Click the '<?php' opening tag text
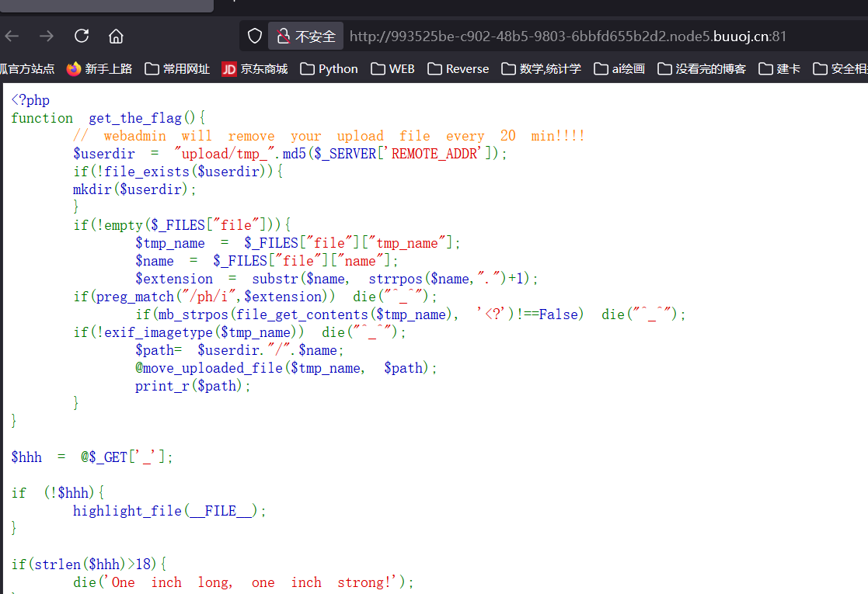Screen dimensions: 868x594 click(x=30, y=100)
